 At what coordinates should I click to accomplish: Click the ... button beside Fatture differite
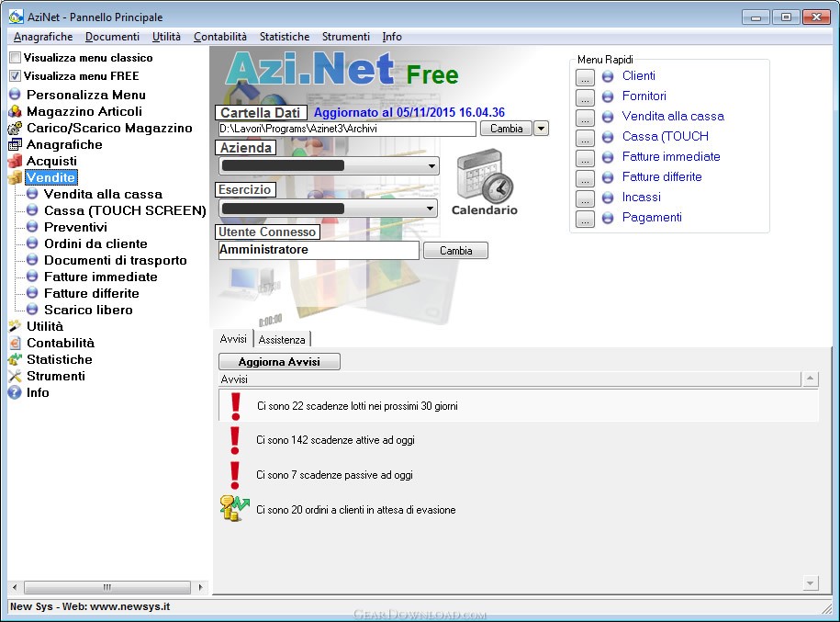(x=585, y=178)
